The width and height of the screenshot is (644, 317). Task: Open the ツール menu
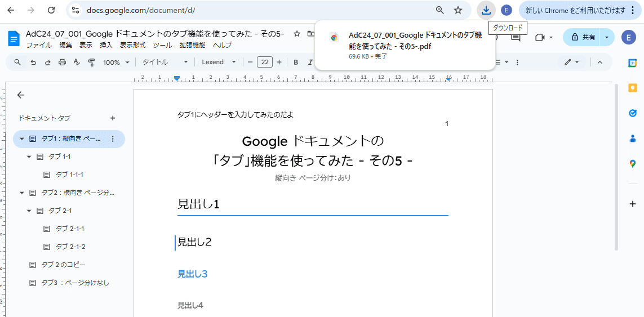click(x=163, y=45)
